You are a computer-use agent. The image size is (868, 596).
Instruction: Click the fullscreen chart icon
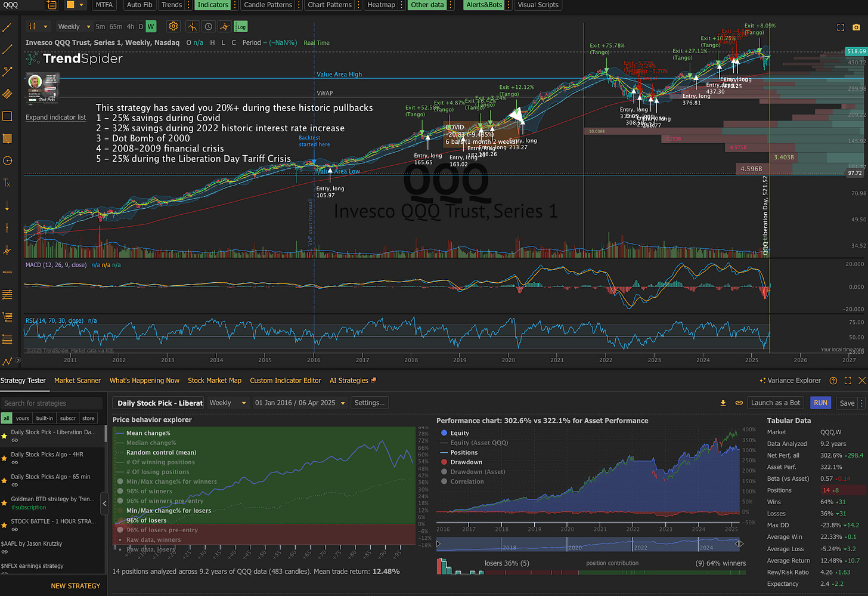click(841, 27)
